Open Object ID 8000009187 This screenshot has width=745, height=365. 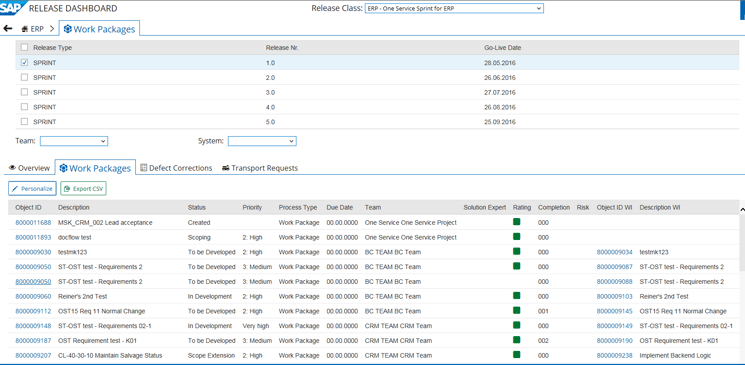pyautogui.click(x=33, y=341)
